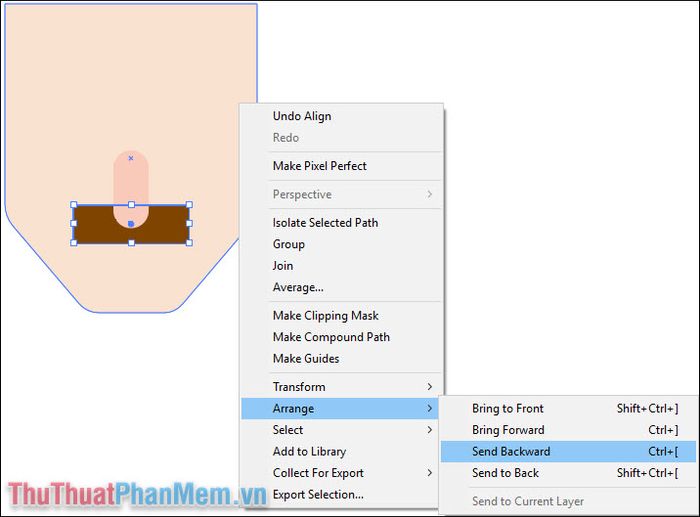The height and width of the screenshot is (517, 700).
Task: Click the brown rectangle's bottom-left handle
Action: pos(74,243)
